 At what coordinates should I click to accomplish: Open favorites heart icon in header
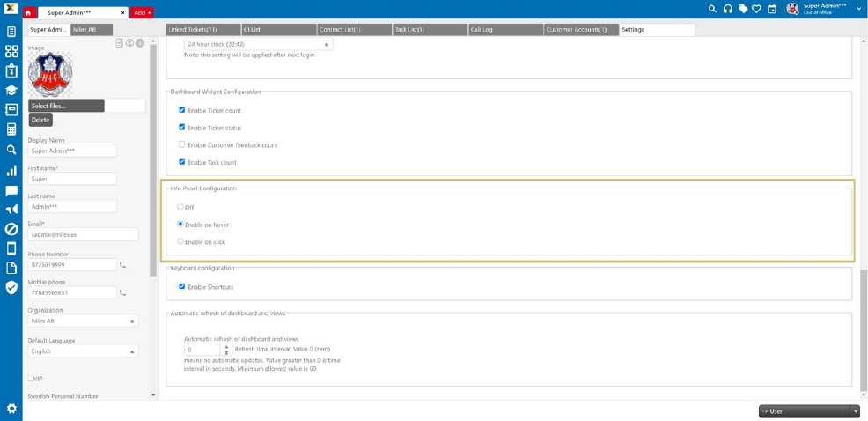tap(756, 9)
